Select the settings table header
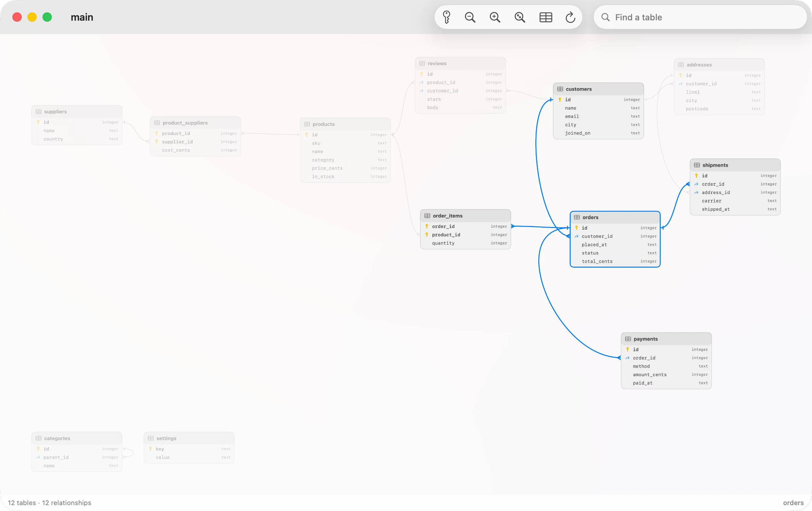This screenshot has width=812, height=511. click(x=189, y=439)
